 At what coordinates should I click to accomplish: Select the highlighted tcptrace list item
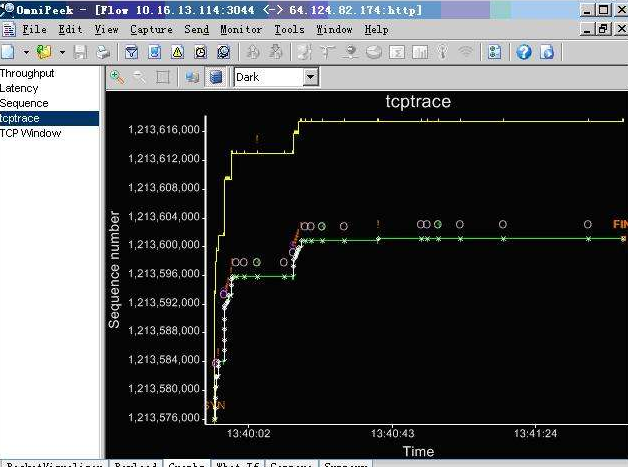pyautogui.click(x=50, y=119)
